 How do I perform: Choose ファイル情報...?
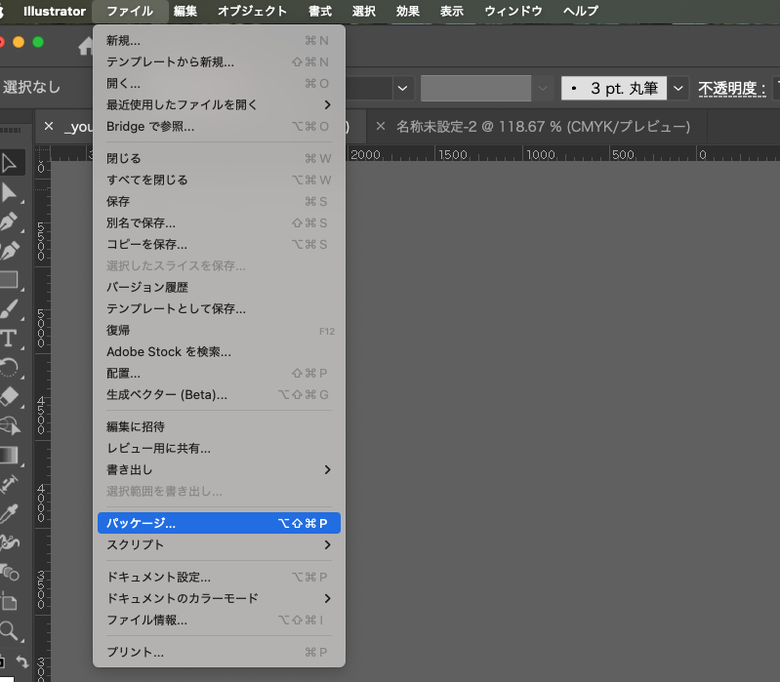click(x=219, y=620)
